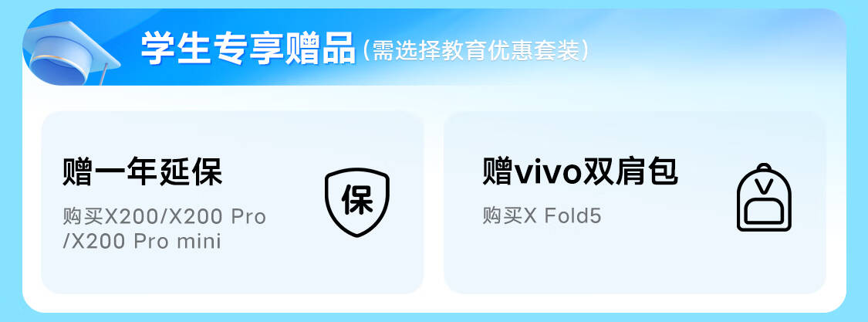Viewport: 868px width, 322px height.
Task: Select the vivo backpack gift card
Action: point(635,202)
